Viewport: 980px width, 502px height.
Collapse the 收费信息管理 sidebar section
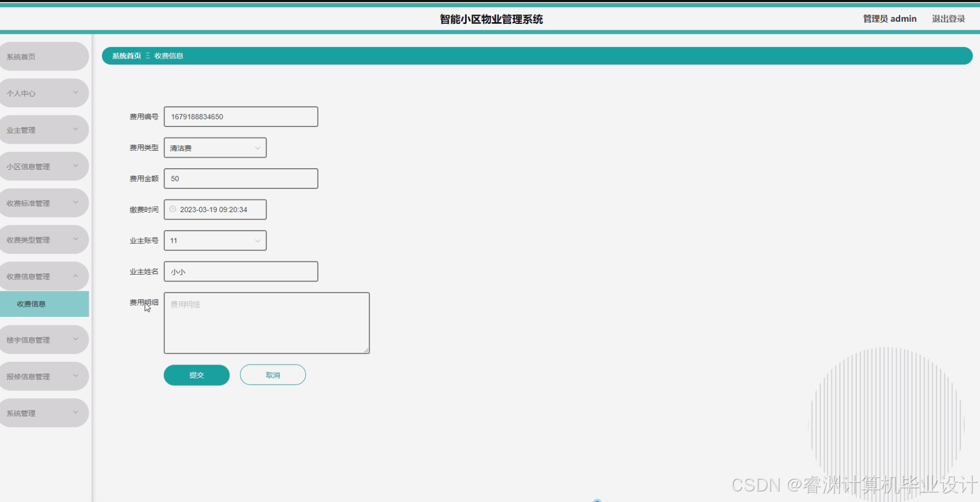point(44,276)
